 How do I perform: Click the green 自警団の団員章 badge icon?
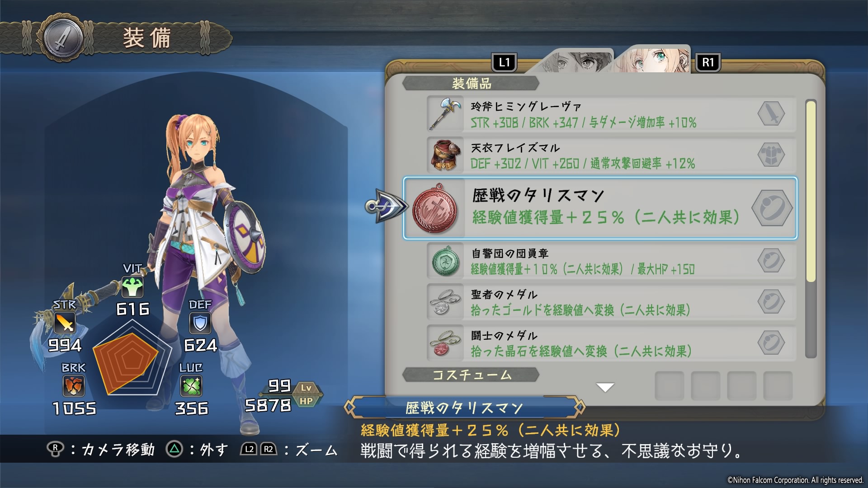click(x=445, y=261)
